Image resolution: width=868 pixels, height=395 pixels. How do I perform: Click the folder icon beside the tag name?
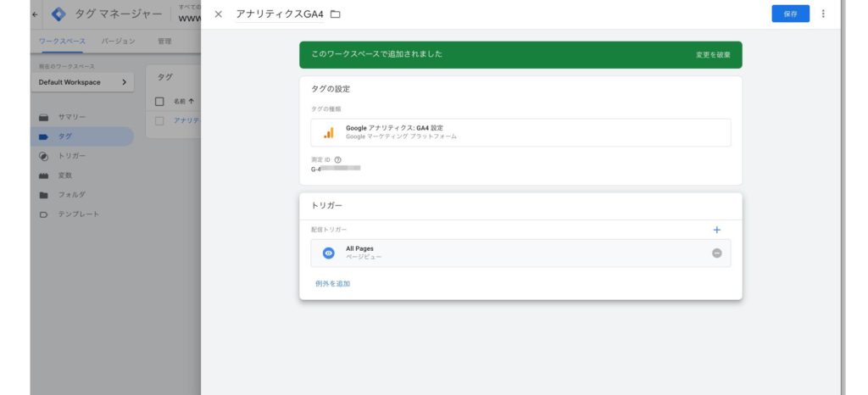[335, 14]
